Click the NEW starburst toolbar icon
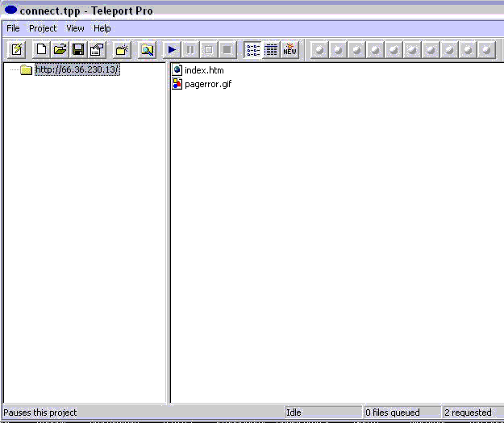Screen dimensions: 504x423 289,49
